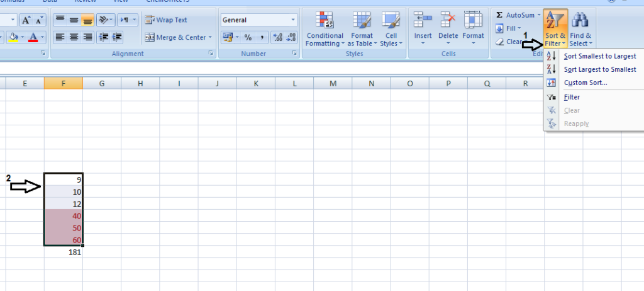The image size is (644, 291).
Task: Apply red font color
Action: tap(33, 37)
